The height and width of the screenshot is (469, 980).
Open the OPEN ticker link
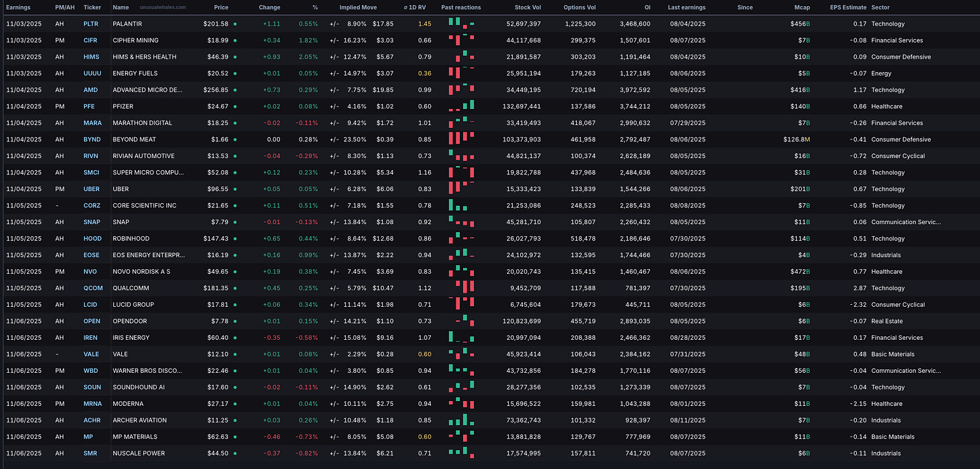[92, 321]
